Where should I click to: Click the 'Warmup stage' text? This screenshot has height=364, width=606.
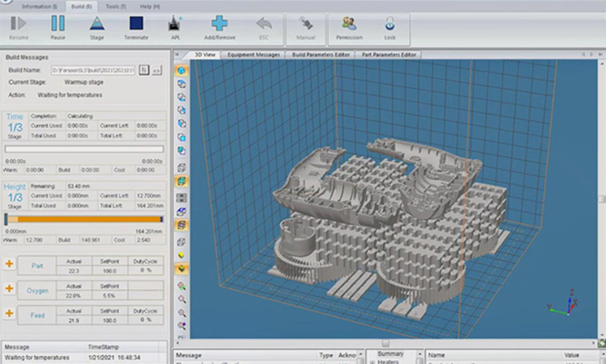84,82
